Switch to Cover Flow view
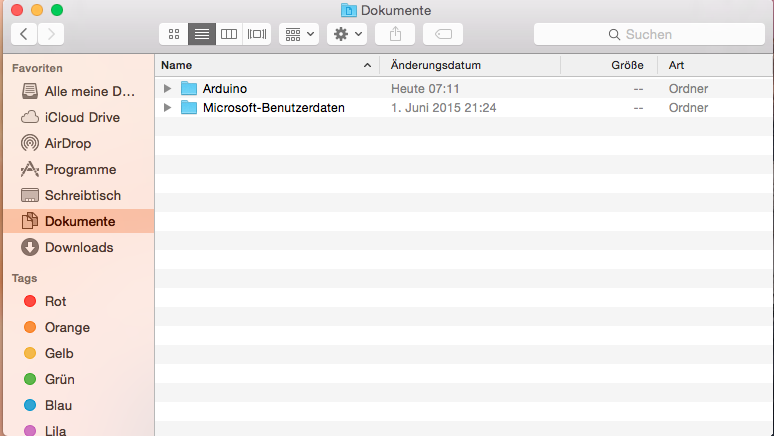The image size is (774, 436). coord(257,34)
